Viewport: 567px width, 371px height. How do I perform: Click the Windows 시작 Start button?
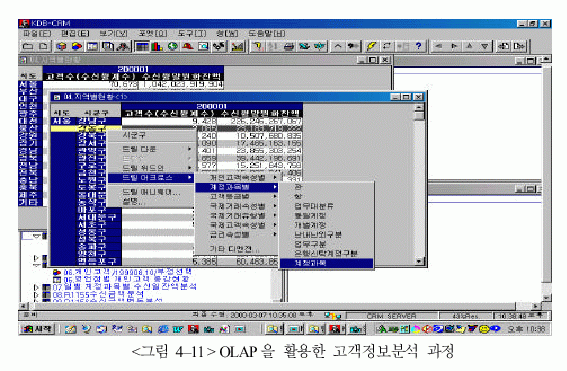[x=37, y=329]
